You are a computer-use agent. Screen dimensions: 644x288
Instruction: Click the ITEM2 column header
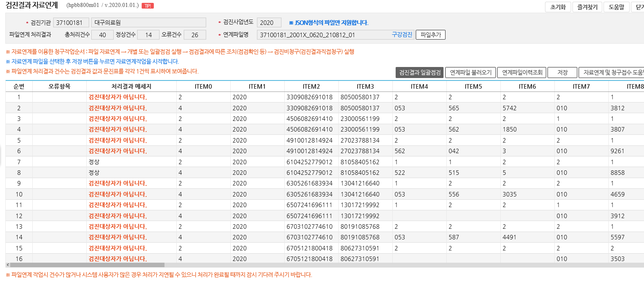311,86
